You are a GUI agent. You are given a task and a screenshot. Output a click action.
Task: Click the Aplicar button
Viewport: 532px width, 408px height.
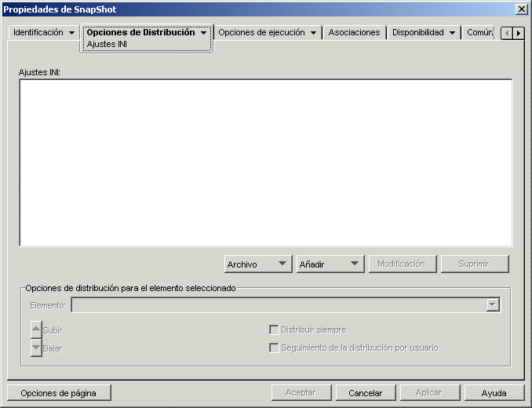pyautogui.click(x=430, y=393)
